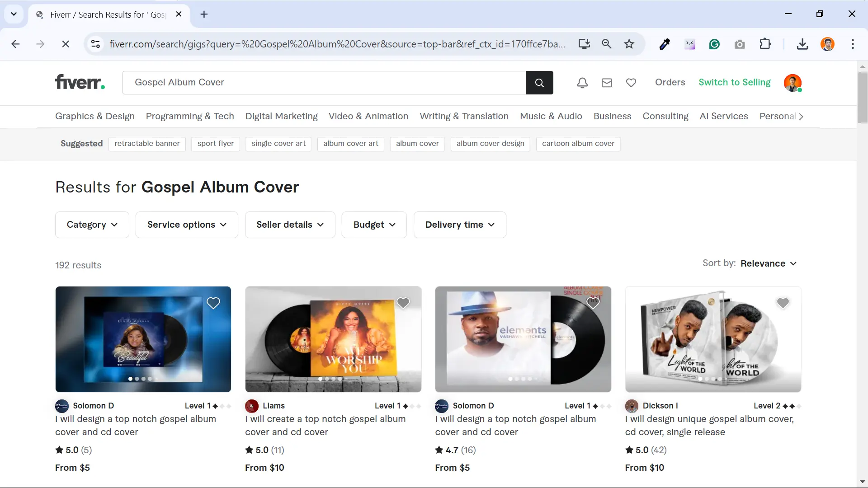Favorite the Liams gospel album gig
The width and height of the screenshot is (868, 488).
(403, 303)
